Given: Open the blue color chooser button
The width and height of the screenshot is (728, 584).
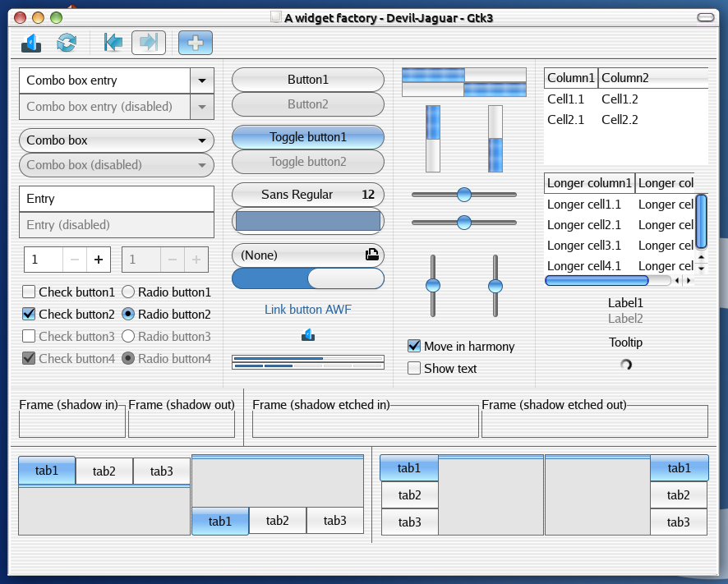Looking at the screenshot, I should click(308, 221).
